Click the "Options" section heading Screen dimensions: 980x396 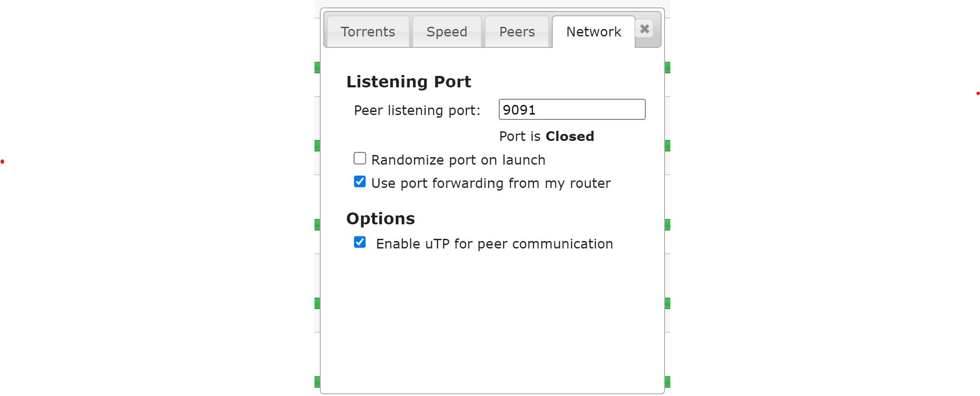coord(380,219)
